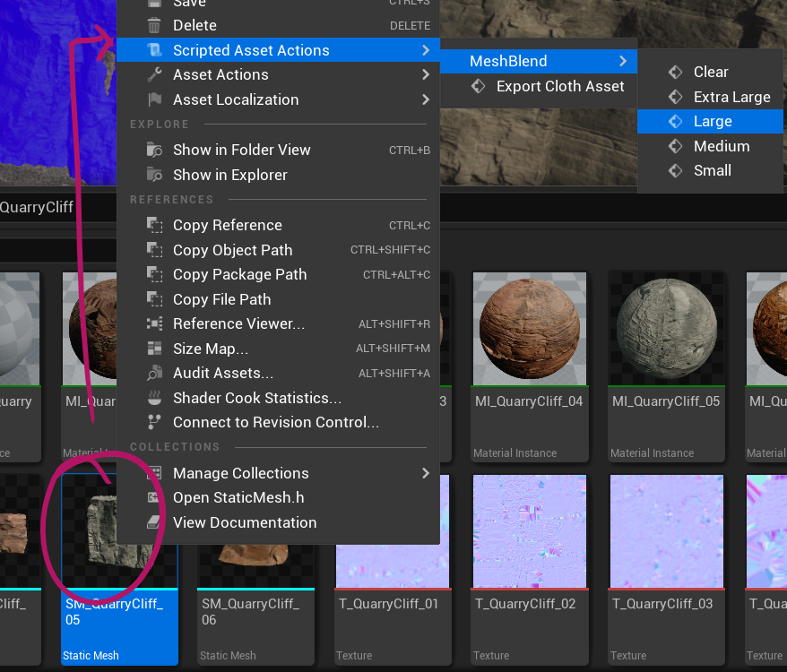This screenshot has width=787, height=672.
Task: Select the T_QuarryCliff_02 texture thumbnail
Action: (x=530, y=531)
